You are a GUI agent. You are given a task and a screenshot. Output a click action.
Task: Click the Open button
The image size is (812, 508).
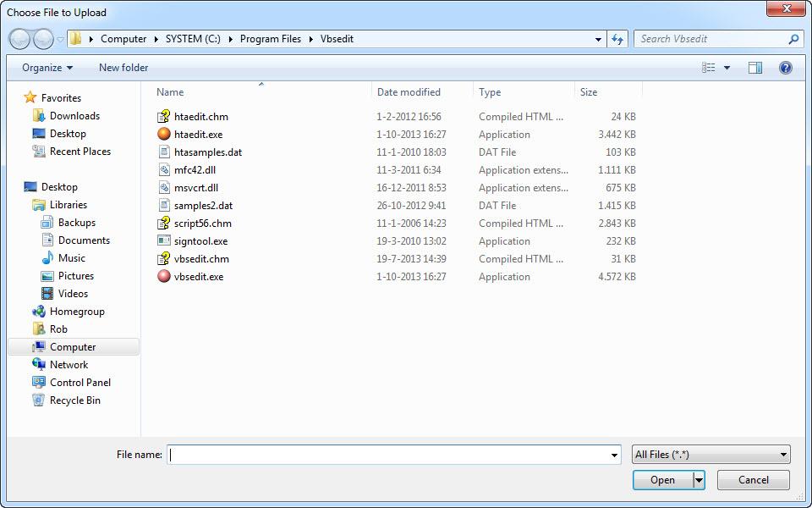663,480
